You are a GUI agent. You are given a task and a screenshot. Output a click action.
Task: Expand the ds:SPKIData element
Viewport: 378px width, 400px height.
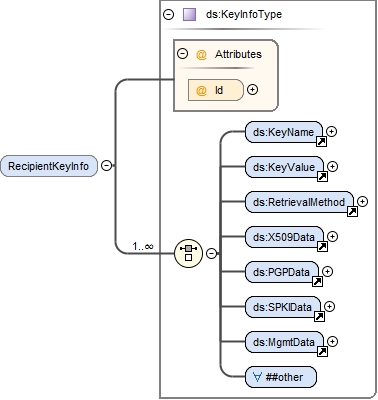pyautogui.click(x=329, y=306)
